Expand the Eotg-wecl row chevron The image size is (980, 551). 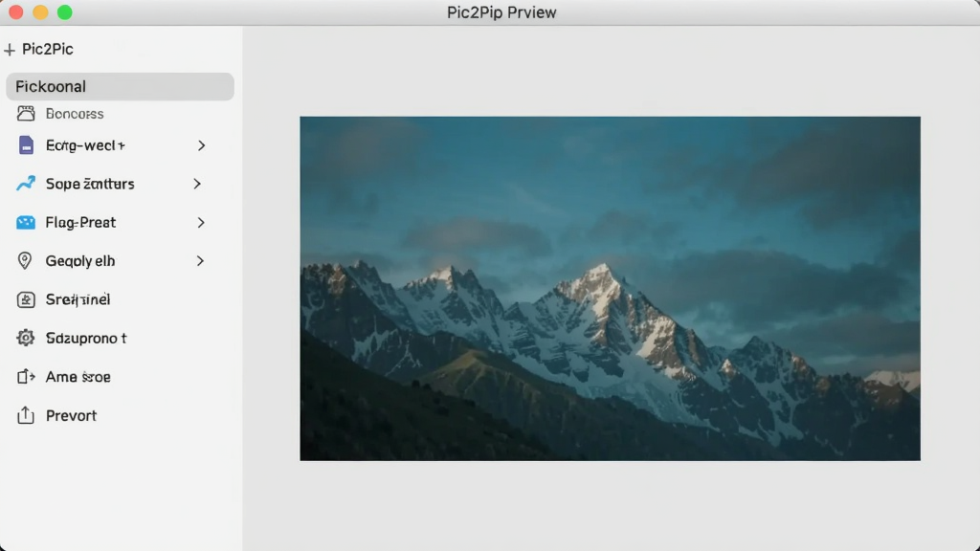(201, 145)
